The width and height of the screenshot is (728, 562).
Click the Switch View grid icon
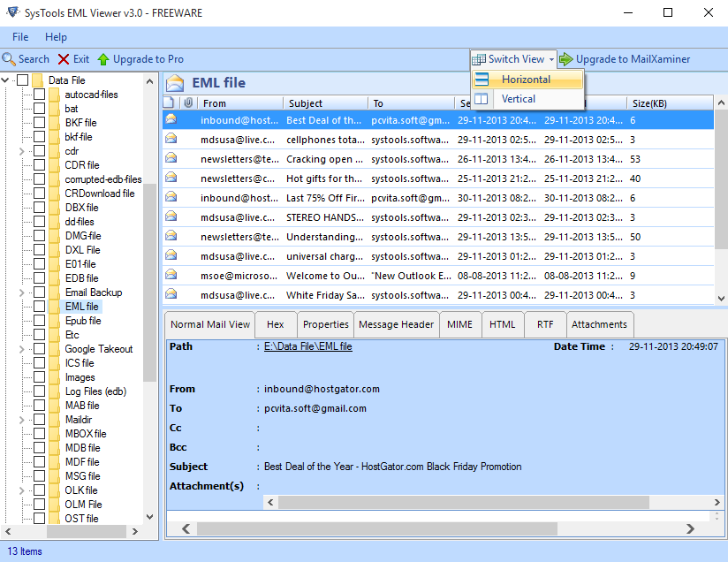[479, 59]
